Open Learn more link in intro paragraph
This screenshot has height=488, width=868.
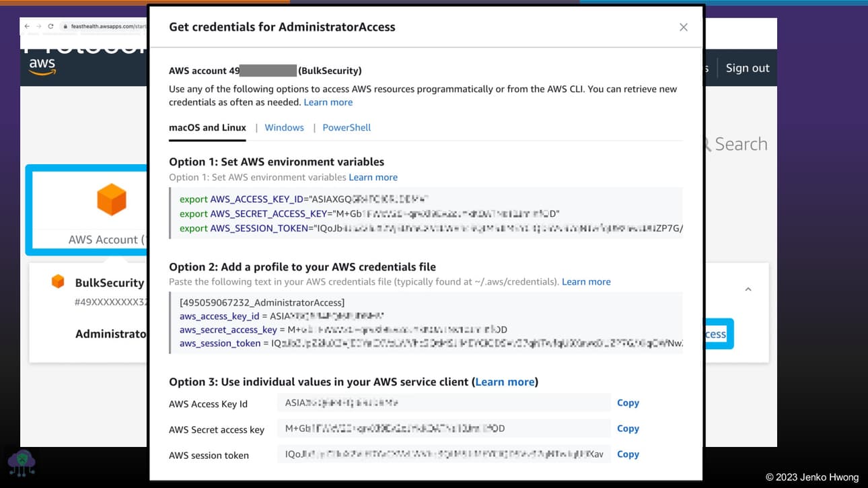click(x=328, y=102)
